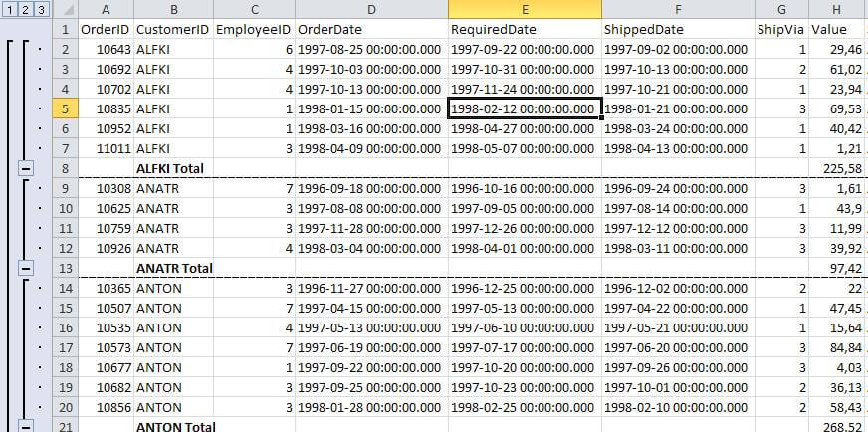Viewport: 868px width, 432px height.
Task: Select column D header
Action: pyautogui.click(x=371, y=9)
